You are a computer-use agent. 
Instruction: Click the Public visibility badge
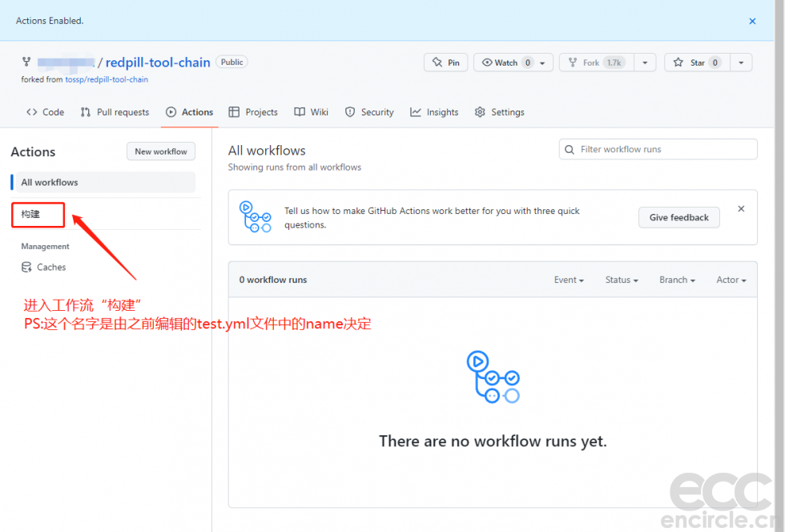[x=231, y=62]
